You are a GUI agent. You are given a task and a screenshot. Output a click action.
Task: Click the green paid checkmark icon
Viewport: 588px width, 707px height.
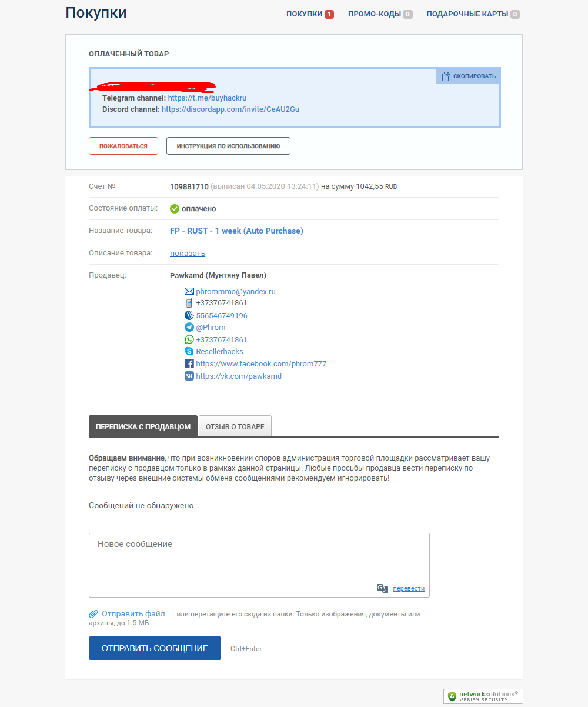point(175,209)
